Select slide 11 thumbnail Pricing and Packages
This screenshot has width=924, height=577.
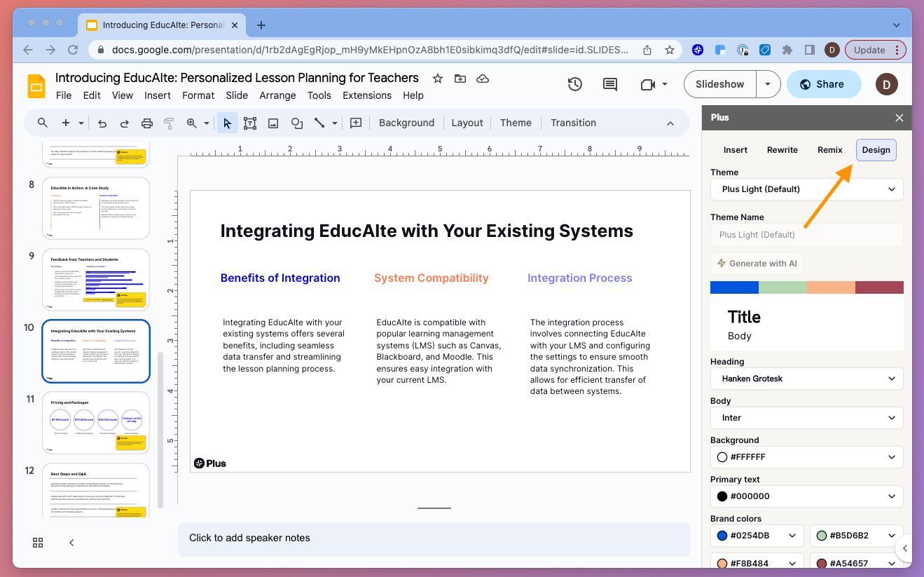click(x=96, y=423)
